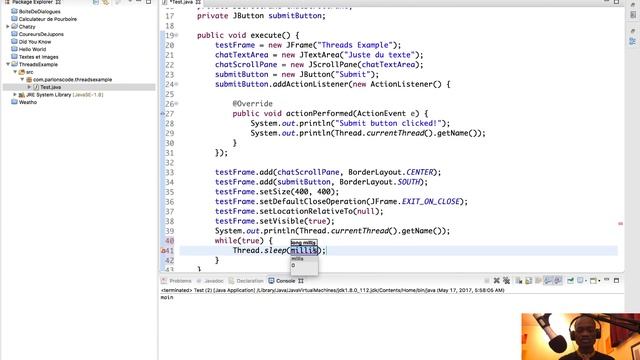
Task: Close the Test.java editor tab
Action: pos(198,2)
